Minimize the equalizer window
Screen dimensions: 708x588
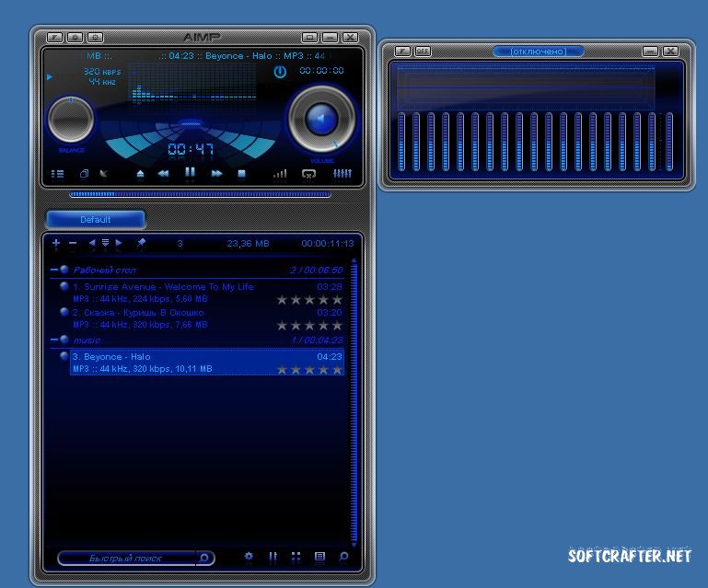coord(650,51)
